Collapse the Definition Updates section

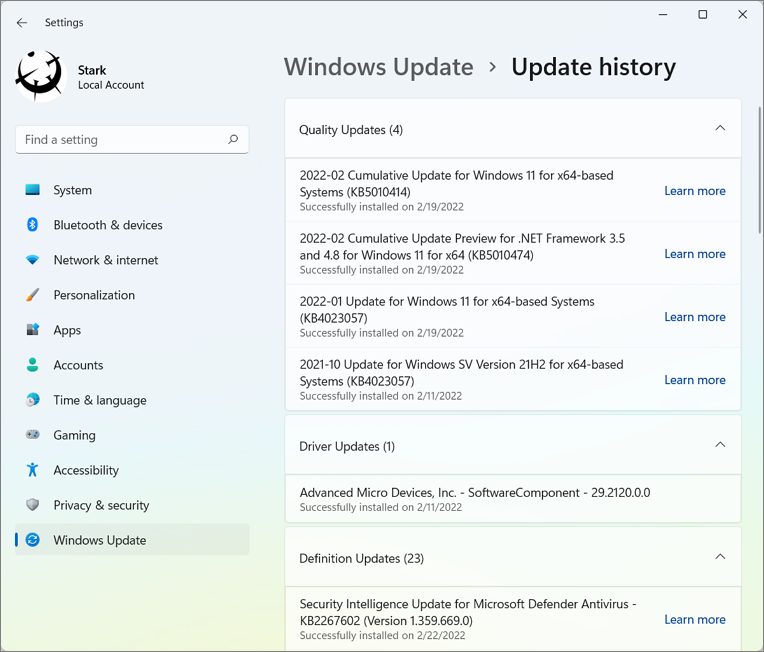[720, 557]
